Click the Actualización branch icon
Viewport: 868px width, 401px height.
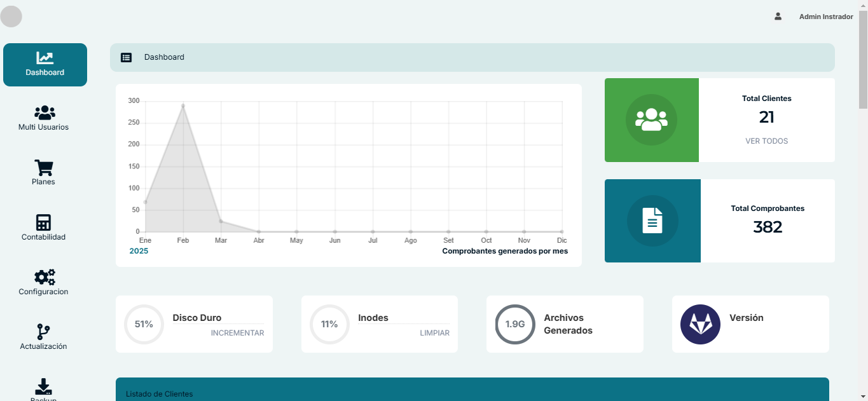(x=43, y=332)
